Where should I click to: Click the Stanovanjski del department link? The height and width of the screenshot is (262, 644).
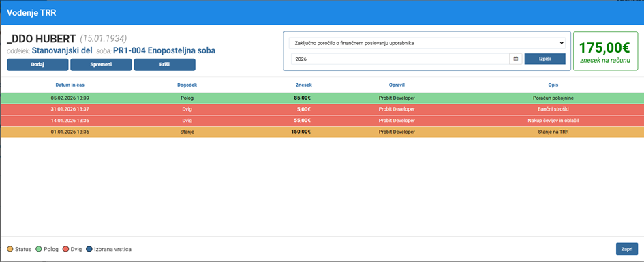62,50
